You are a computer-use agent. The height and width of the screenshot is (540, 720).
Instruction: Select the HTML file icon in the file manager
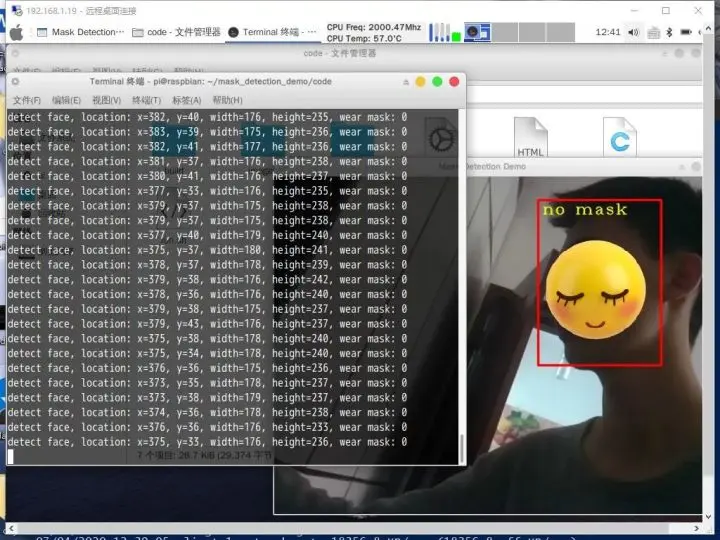(x=530, y=137)
